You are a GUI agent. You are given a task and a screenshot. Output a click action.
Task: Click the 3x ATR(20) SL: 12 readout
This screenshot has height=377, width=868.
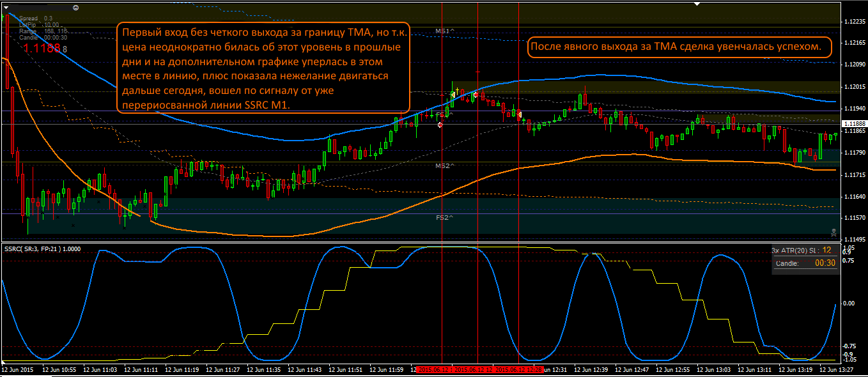click(x=802, y=250)
